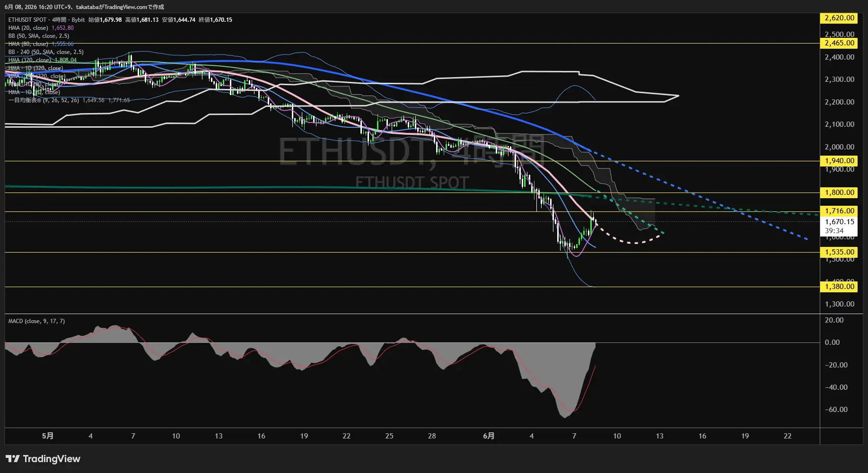Click the 25 date label on time axis
Viewport: 868px width, 473px height.
pyautogui.click(x=389, y=436)
